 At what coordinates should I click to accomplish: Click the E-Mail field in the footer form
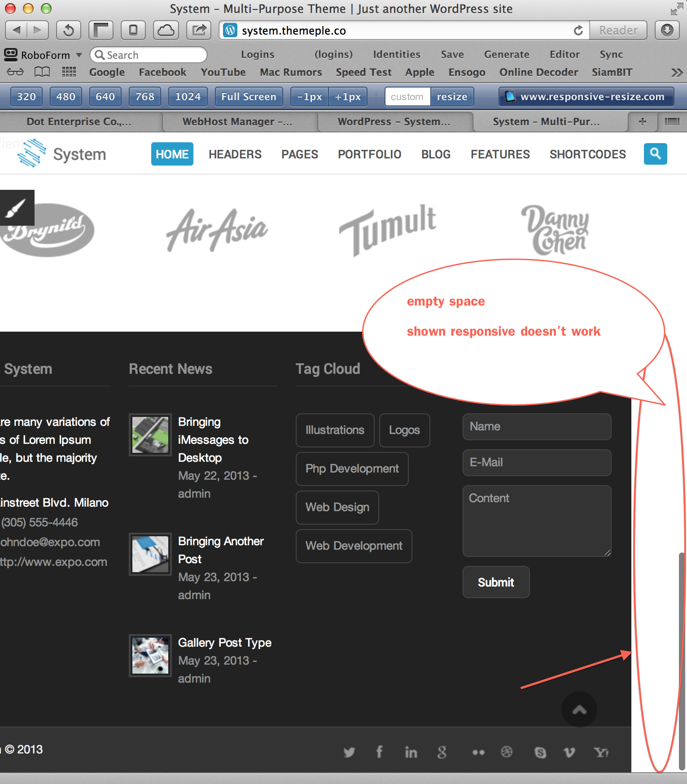[537, 463]
